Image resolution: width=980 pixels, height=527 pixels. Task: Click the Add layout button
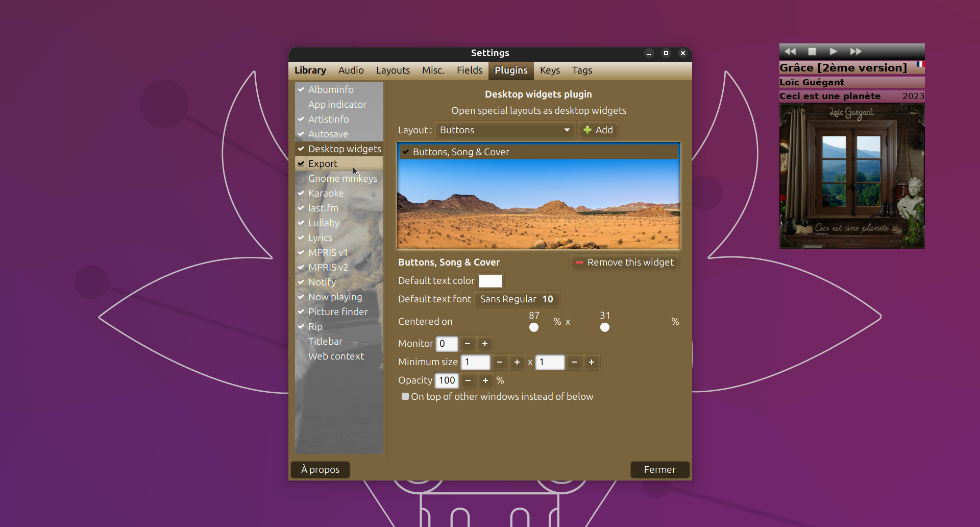[598, 130]
